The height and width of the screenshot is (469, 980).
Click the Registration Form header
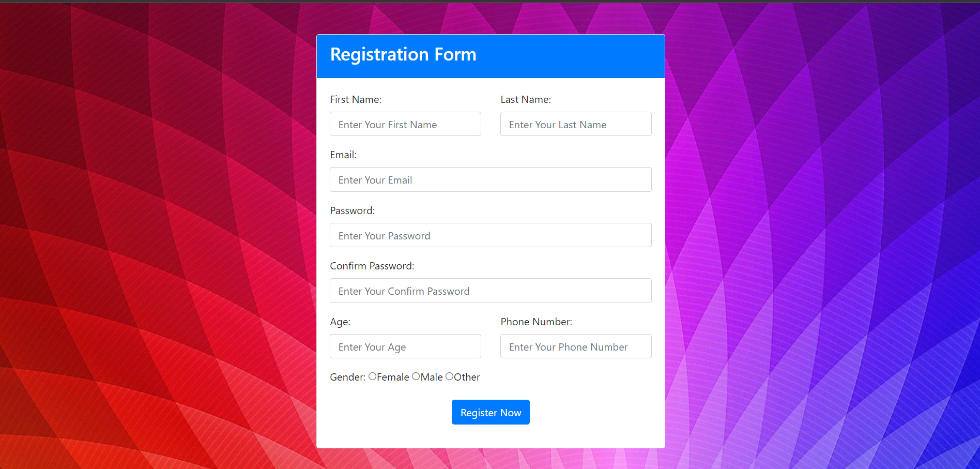tap(403, 54)
